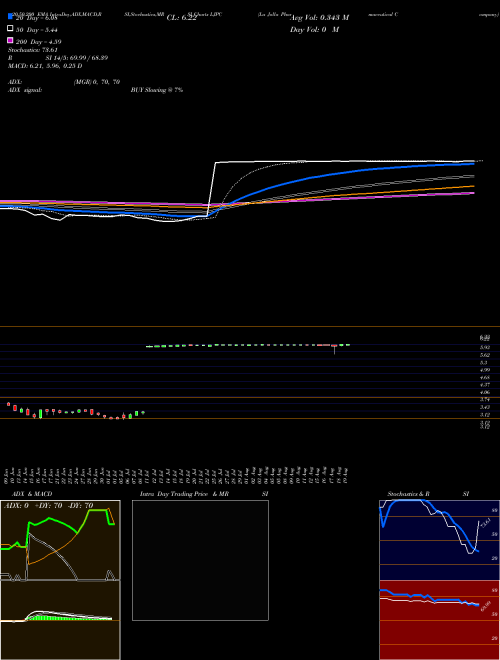The image size is (500, 660).
Task: Click the white 50 Day EMA legend swatch
Action: [x=11, y=29]
